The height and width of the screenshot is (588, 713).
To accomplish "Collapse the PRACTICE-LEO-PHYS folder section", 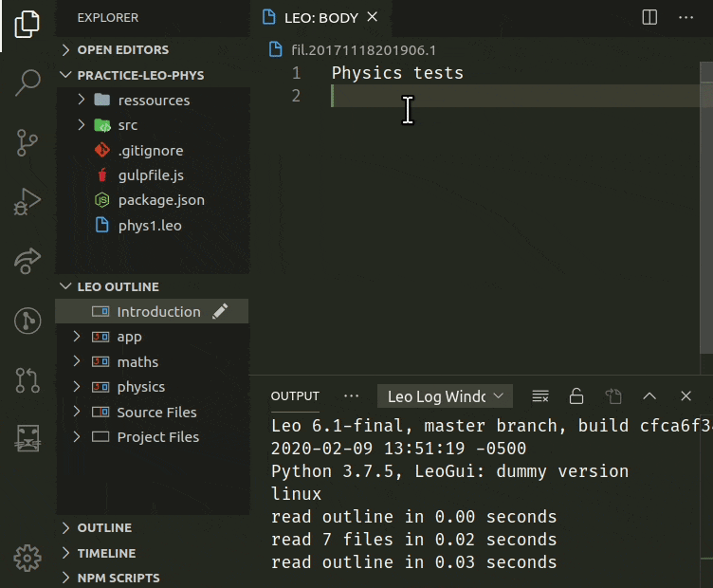I will point(66,75).
